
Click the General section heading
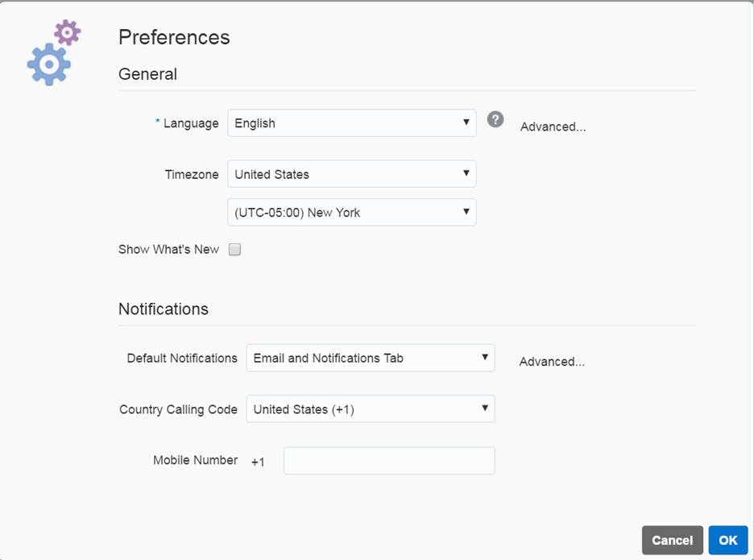click(x=147, y=74)
